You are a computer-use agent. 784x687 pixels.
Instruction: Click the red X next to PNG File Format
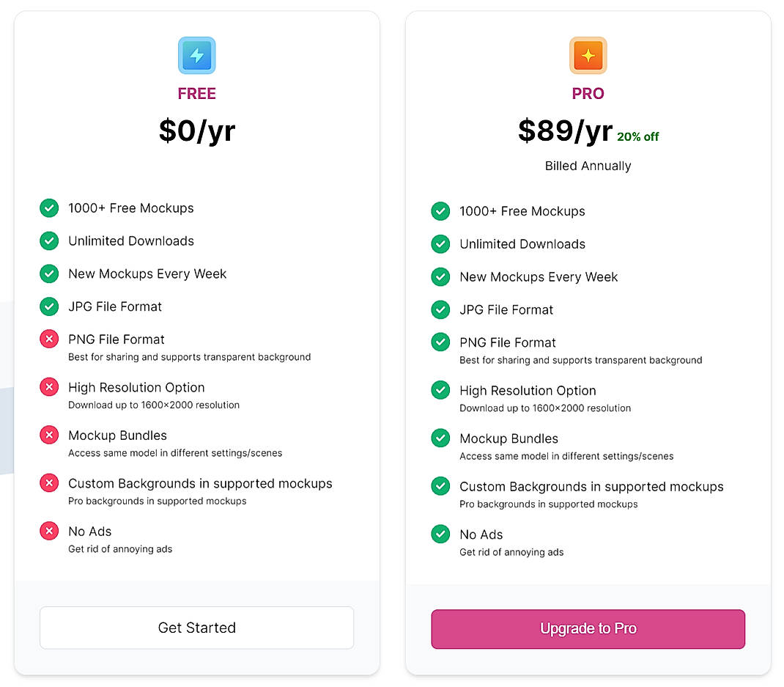(48, 339)
